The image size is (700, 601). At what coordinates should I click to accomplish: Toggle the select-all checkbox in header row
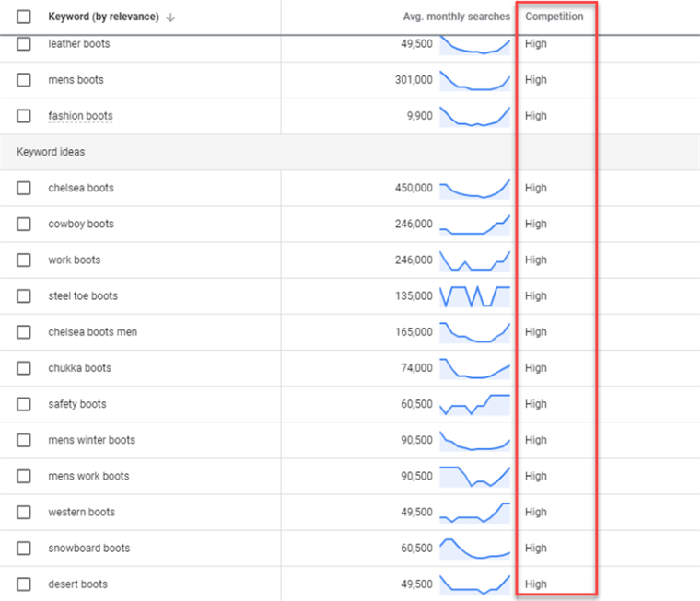click(24, 17)
